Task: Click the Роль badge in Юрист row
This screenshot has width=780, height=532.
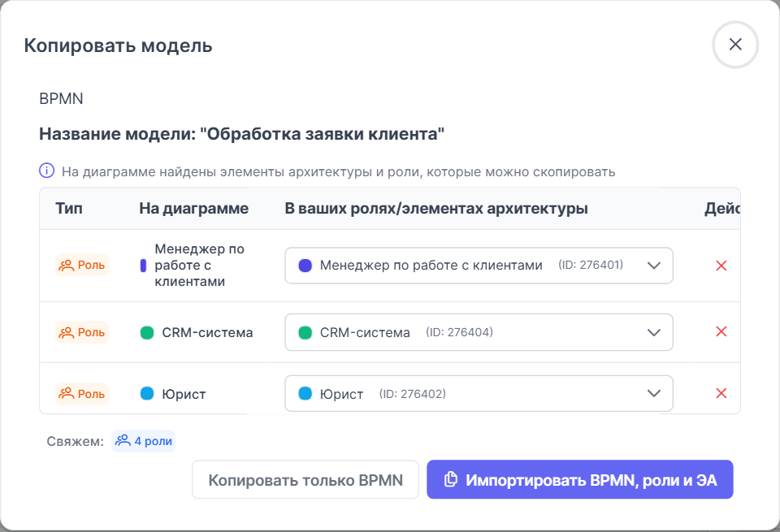Action: [x=82, y=394]
